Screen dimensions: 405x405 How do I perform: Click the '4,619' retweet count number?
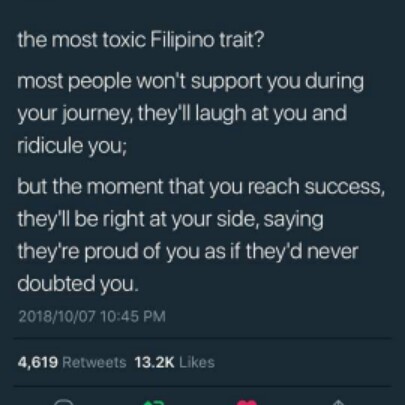(x=38, y=362)
